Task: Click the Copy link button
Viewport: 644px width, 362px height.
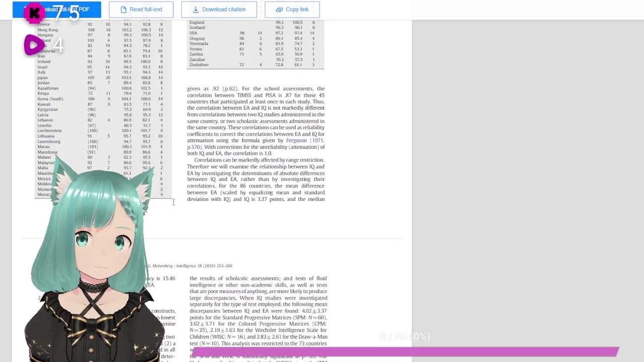Action: point(292,10)
